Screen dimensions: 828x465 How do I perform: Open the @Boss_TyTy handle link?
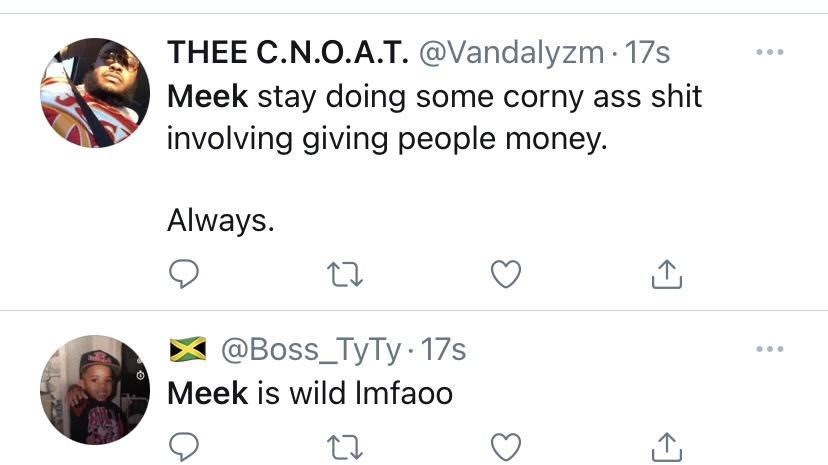(x=311, y=350)
